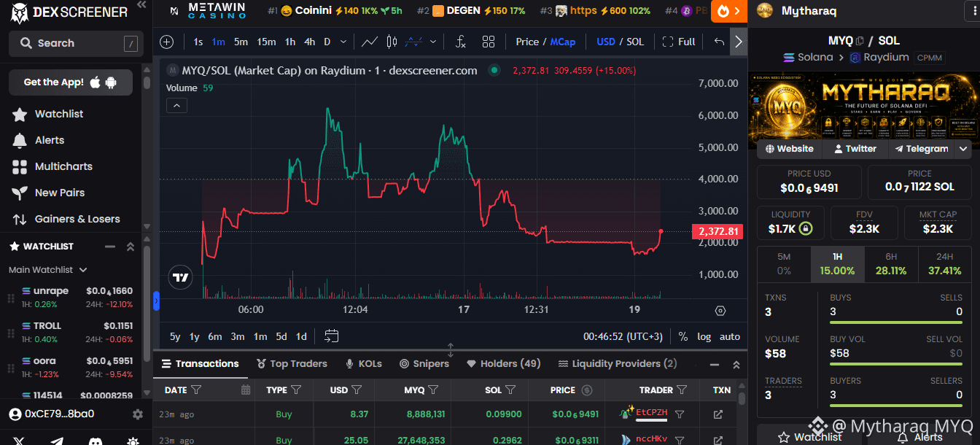Open the Discord icon in sidebar footer

pyautogui.click(x=95, y=441)
